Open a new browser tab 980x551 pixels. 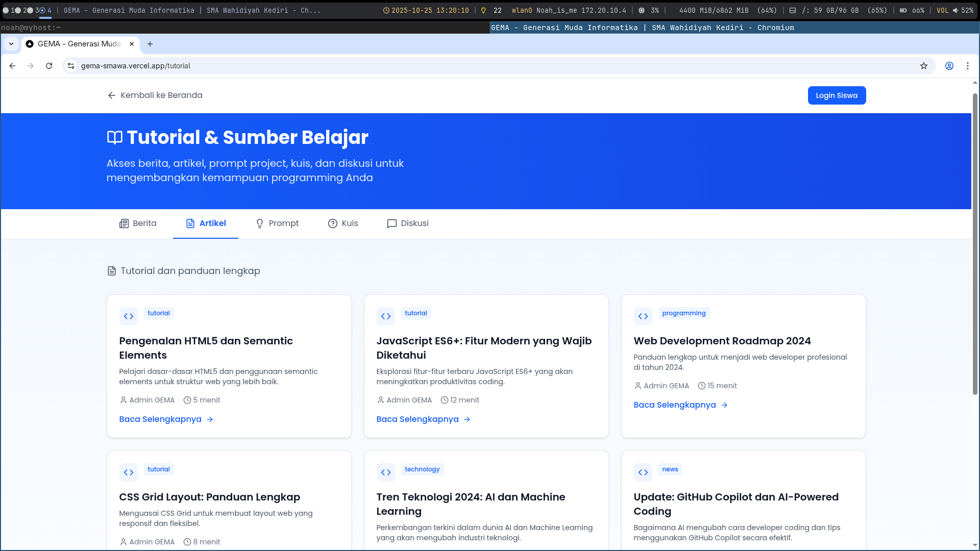pos(150,44)
